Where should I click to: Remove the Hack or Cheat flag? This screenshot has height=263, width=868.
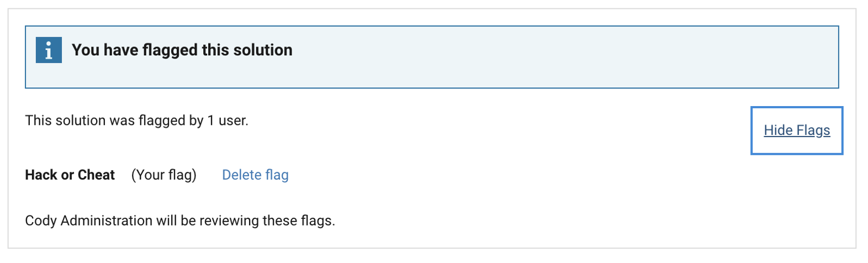click(x=255, y=175)
